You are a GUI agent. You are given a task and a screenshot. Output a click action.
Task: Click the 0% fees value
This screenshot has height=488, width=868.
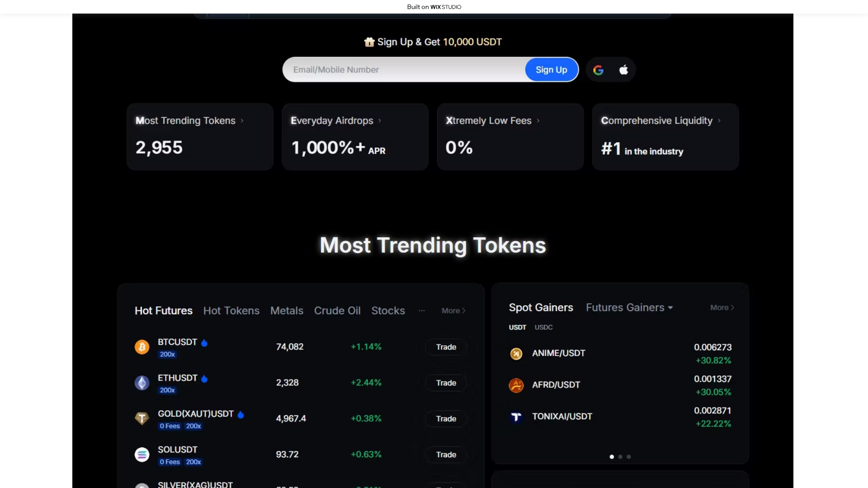pyautogui.click(x=459, y=148)
